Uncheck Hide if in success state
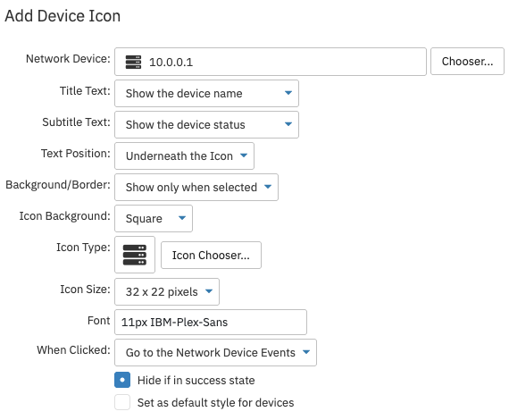 [x=122, y=380]
